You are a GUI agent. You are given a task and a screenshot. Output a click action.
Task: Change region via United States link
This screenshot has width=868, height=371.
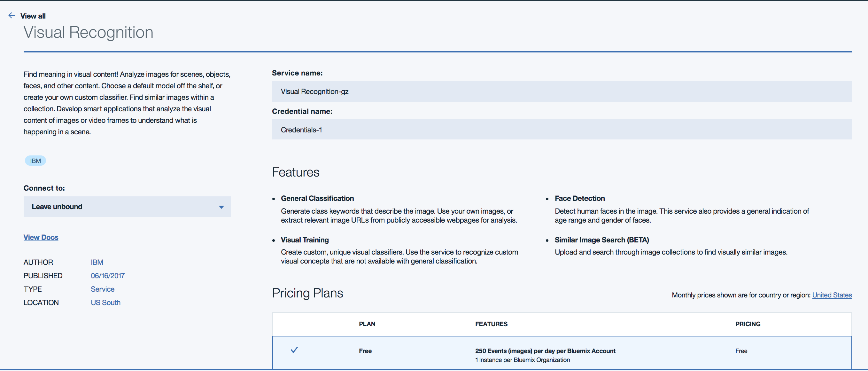(832, 295)
